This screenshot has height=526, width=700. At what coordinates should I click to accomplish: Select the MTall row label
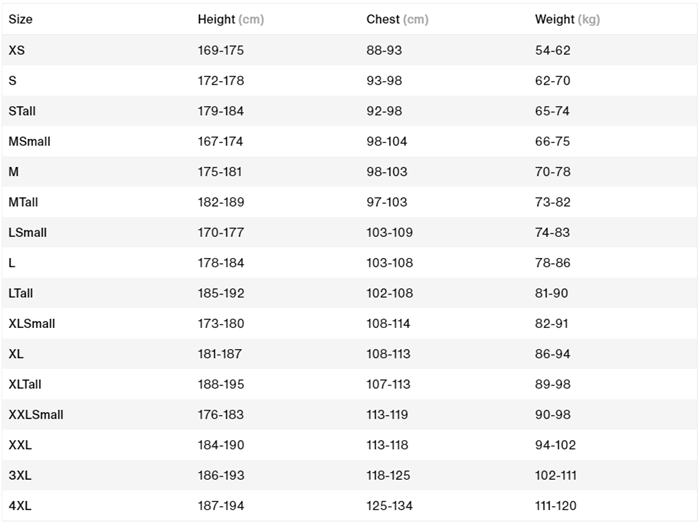(x=23, y=202)
